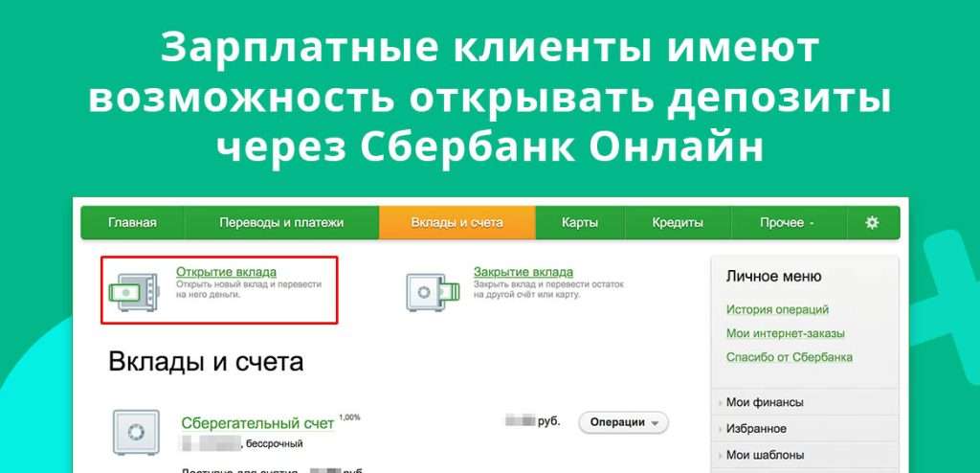The height and width of the screenshot is (473, 980).
Task: Select the Вклады и счета tab
Action: (x=457, y=222)
